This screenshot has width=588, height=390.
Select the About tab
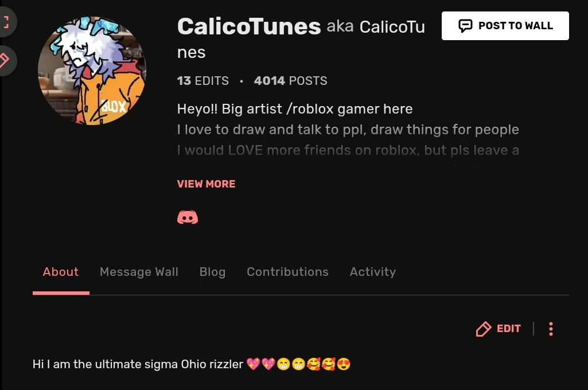pyautogui.click(x=61, y=271)
